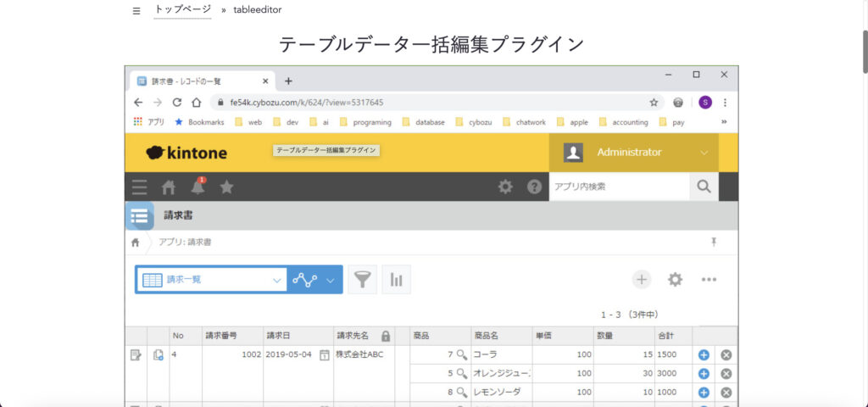The width and height of the screenshot is (868, 407).
Task: Run the app search magnifier
Action: click(x=704, y=187)
